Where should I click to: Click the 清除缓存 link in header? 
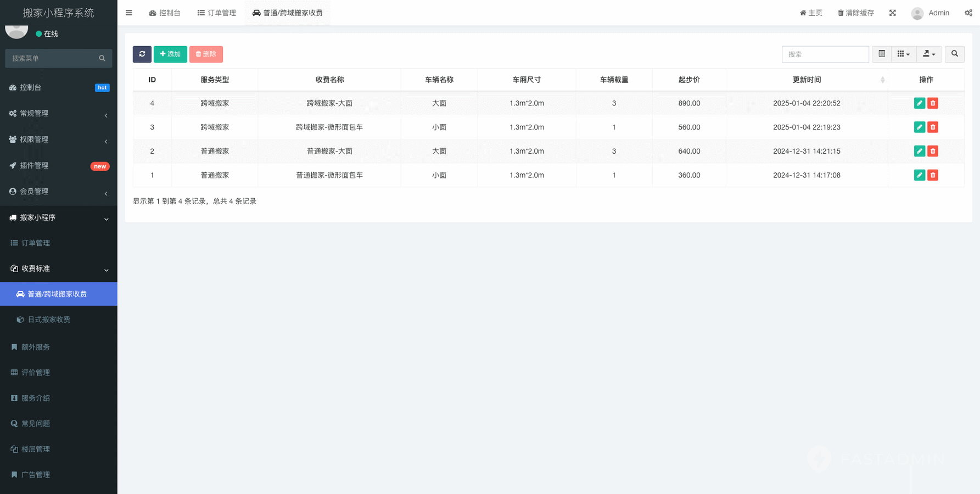(x=855, y=13)
